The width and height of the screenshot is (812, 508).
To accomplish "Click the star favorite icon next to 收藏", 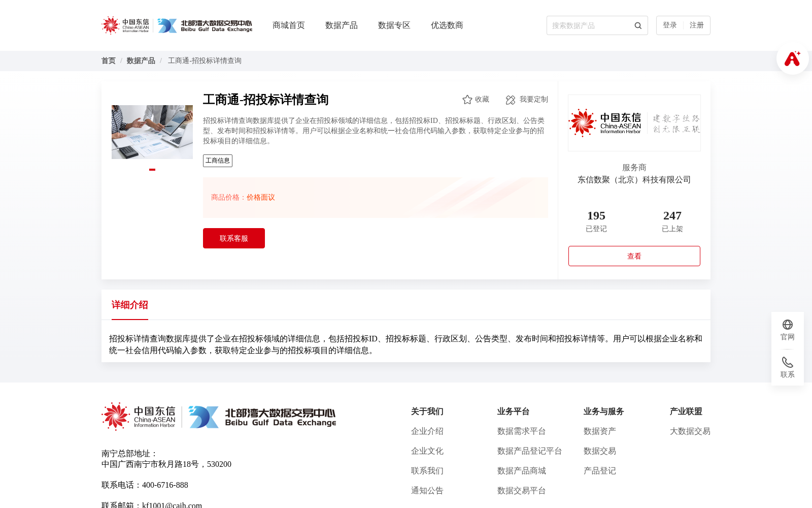I will (467, 100).
